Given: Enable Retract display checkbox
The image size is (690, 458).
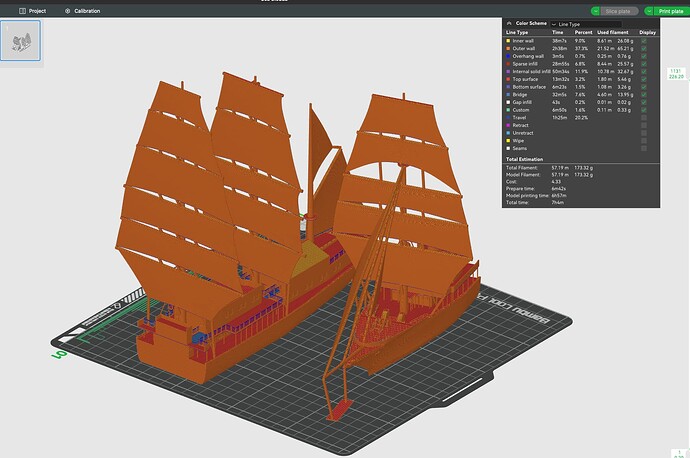Looking at the screenshot, I should click(x=644, y=125).
